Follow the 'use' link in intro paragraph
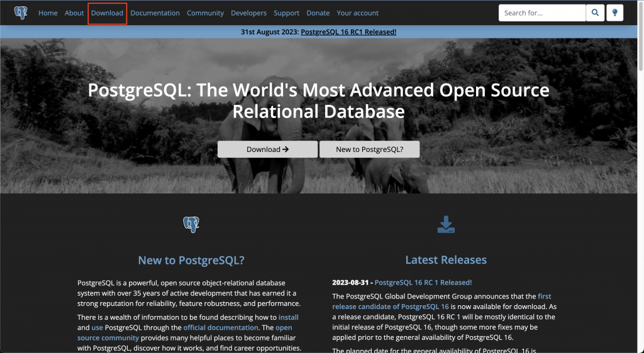This screenshot has height=353, width=644. tap(97, 327)
